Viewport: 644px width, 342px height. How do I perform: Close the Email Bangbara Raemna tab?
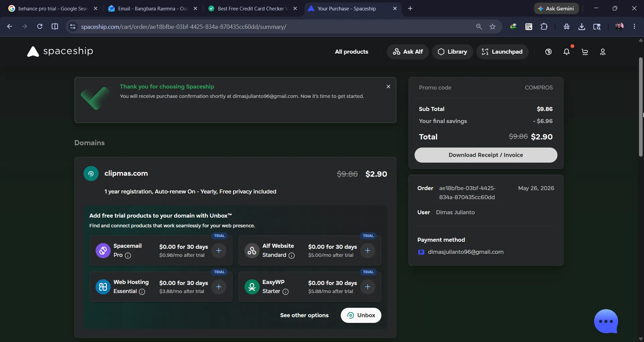tap(195, 8)
